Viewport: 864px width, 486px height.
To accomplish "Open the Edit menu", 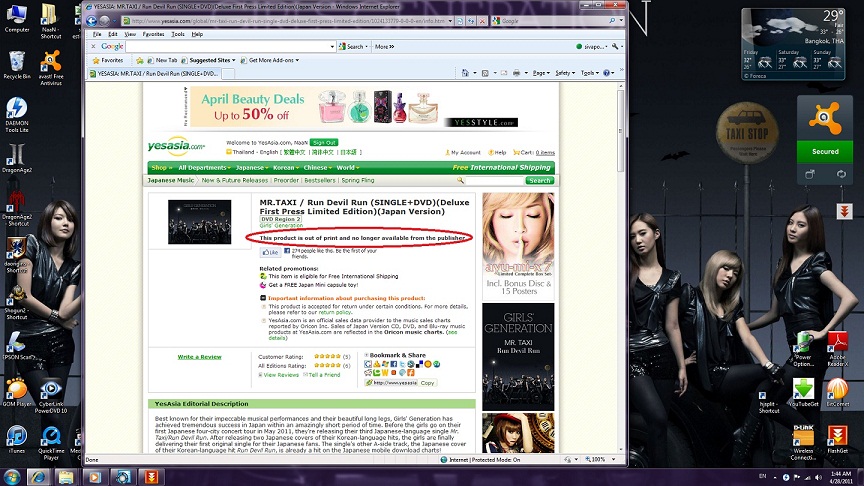I will pyautogui.click(x=112, y=34).
